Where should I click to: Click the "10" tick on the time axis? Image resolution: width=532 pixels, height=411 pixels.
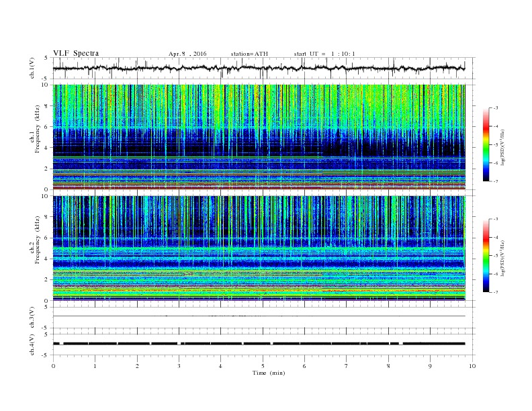pos(472,366)
